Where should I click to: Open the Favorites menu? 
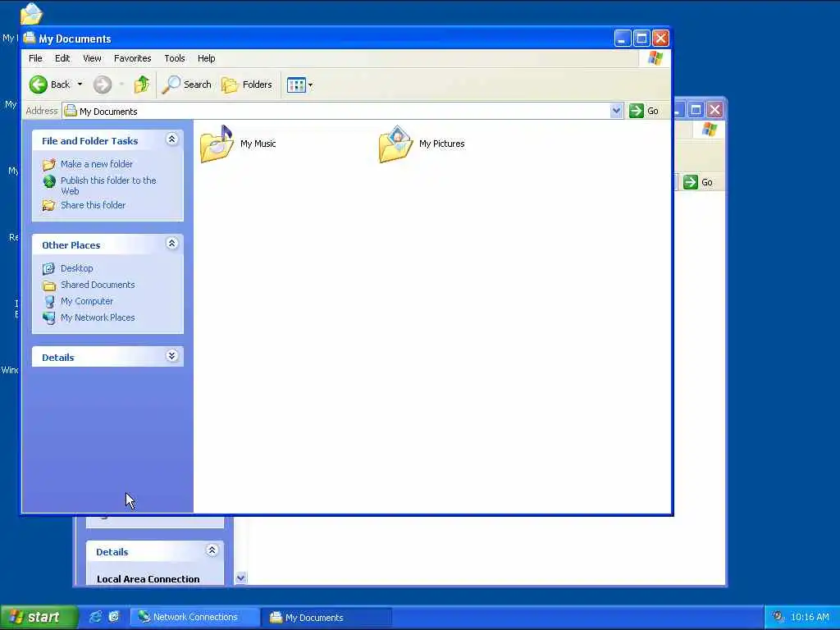point(132,58)
